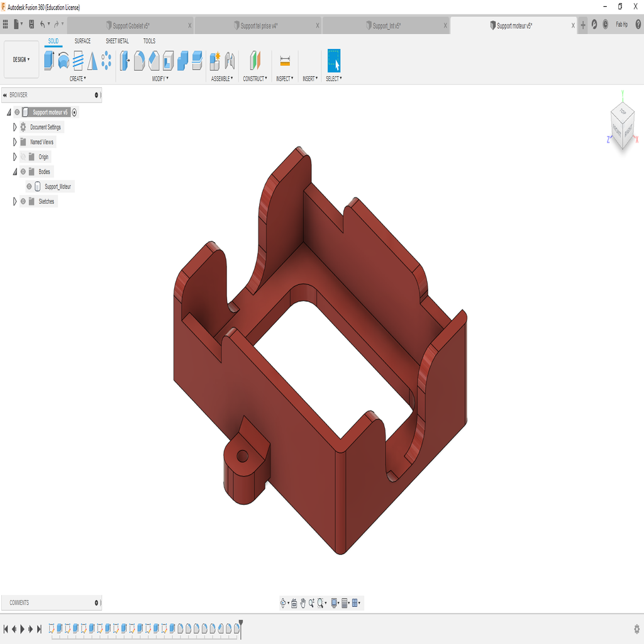Toggle the Browser panel pin dot

pos(96,95)
